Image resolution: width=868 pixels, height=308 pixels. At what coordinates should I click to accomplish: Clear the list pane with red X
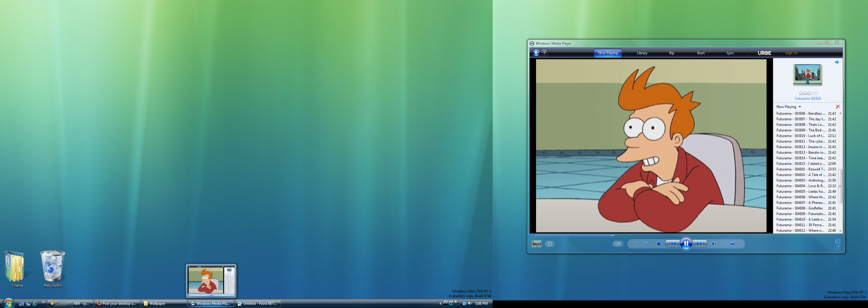[x=838, y=107]
